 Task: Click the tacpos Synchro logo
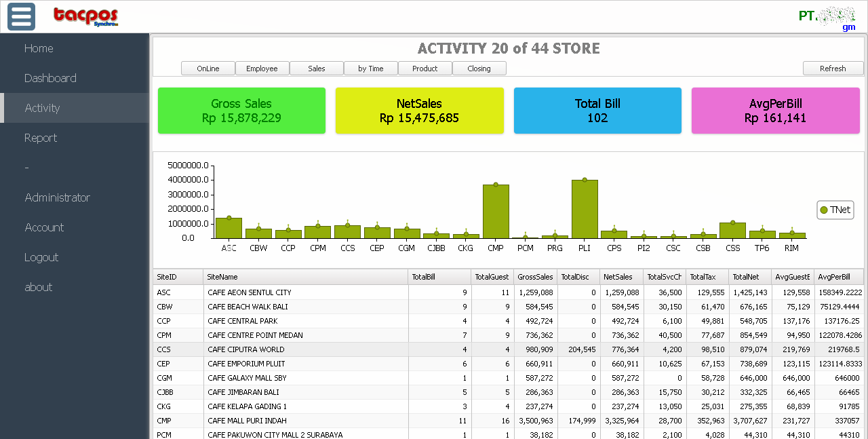85,16
